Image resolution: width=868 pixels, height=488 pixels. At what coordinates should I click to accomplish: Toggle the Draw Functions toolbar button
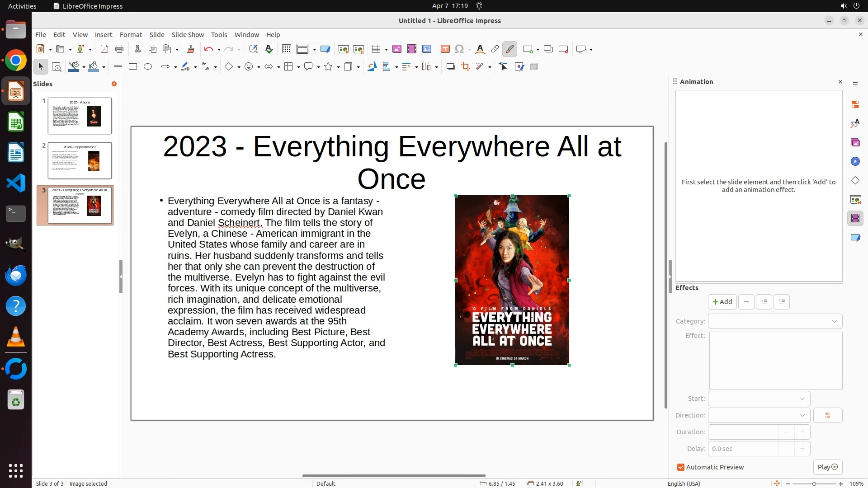510,49
